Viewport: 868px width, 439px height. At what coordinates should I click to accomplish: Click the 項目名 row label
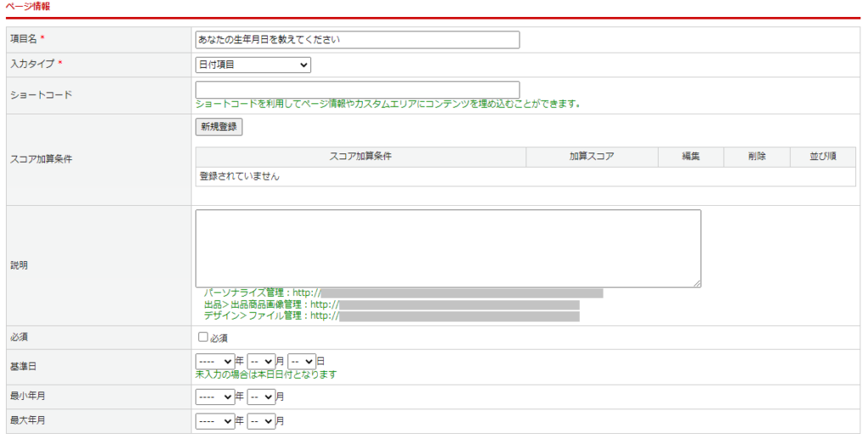click(24, 39)
